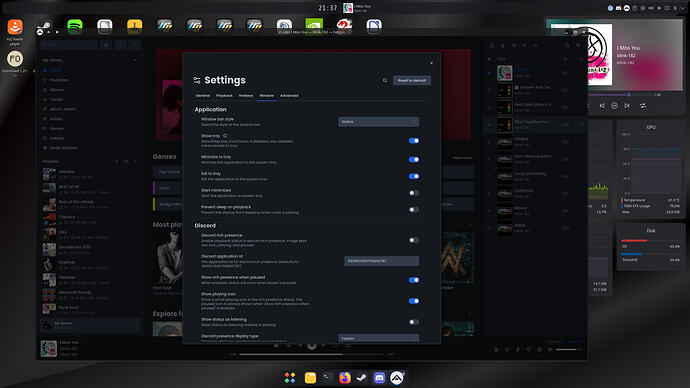Click the blink-182 album art in widget
690x388 pixels.
601,54
